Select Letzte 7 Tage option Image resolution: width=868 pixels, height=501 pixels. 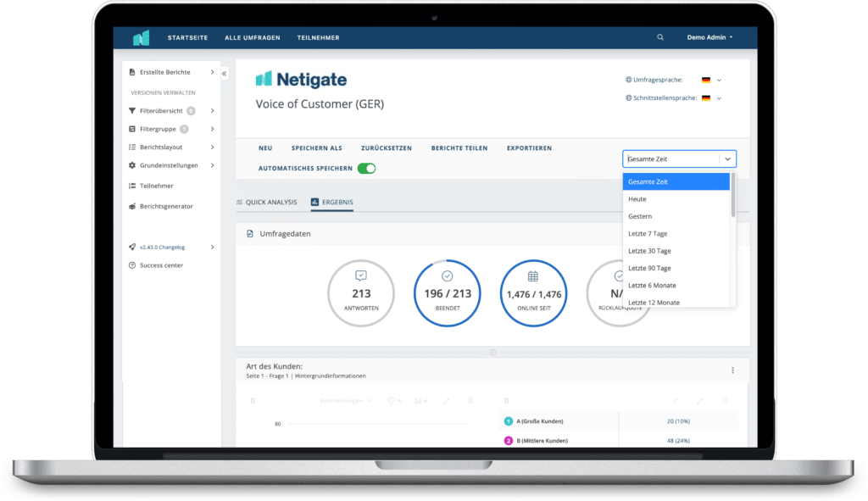point(676,234)
